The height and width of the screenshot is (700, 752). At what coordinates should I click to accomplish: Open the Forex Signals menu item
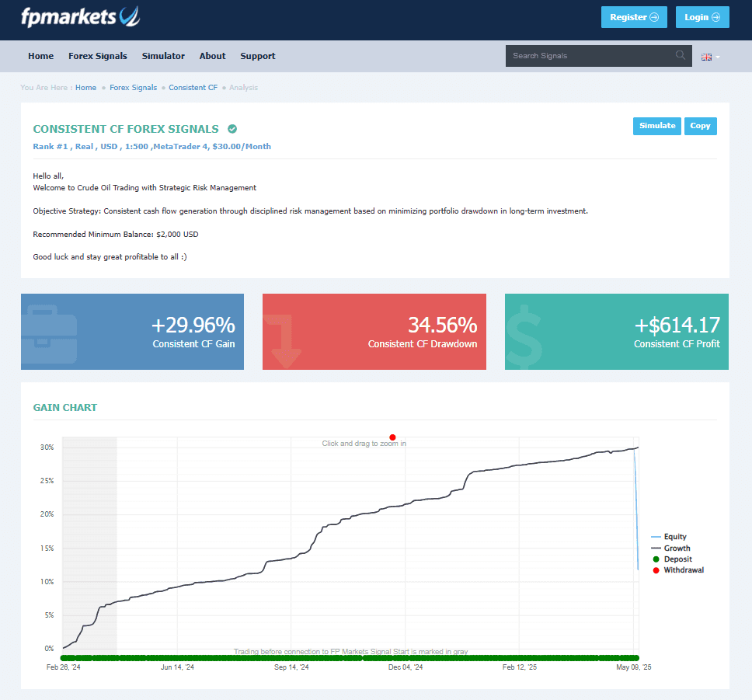click(98, 56)
